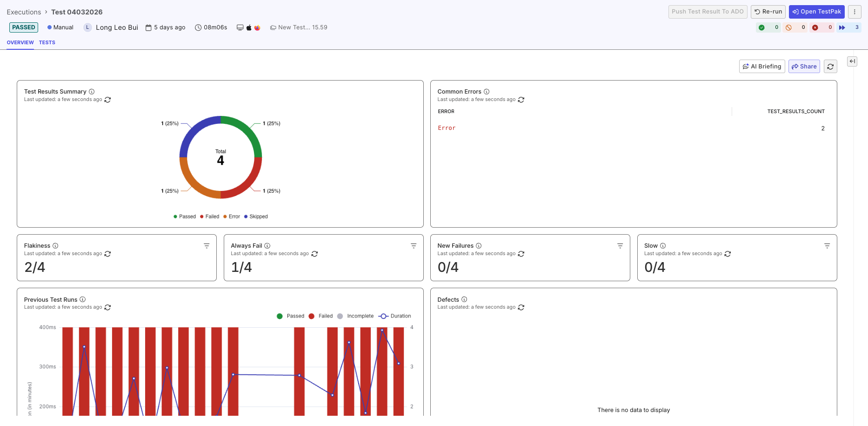Open TestPak with the blue button

point(817,12)
